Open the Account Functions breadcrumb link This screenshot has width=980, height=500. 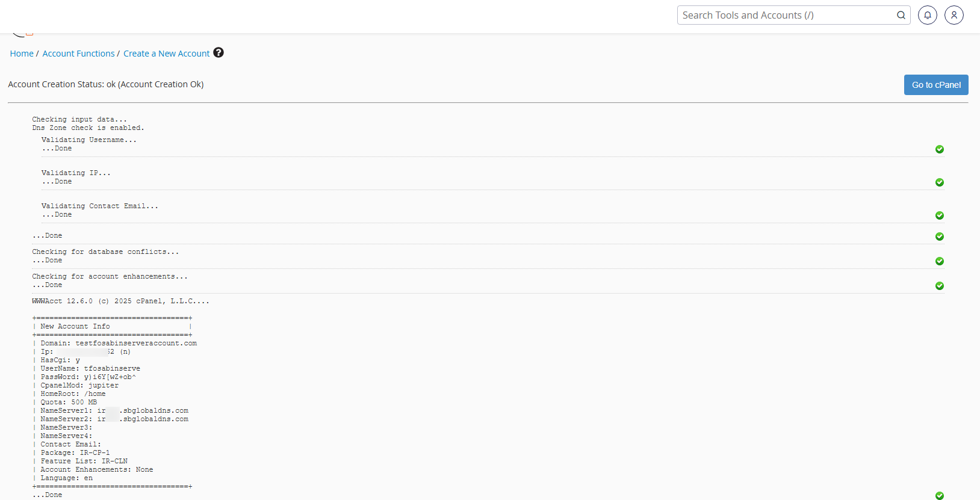78,54
